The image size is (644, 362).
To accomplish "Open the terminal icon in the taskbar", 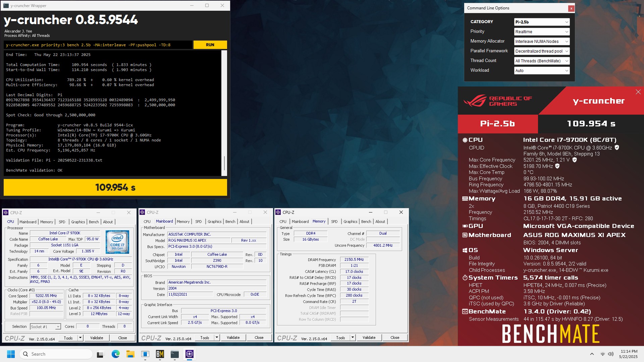I will click(174, 354).
